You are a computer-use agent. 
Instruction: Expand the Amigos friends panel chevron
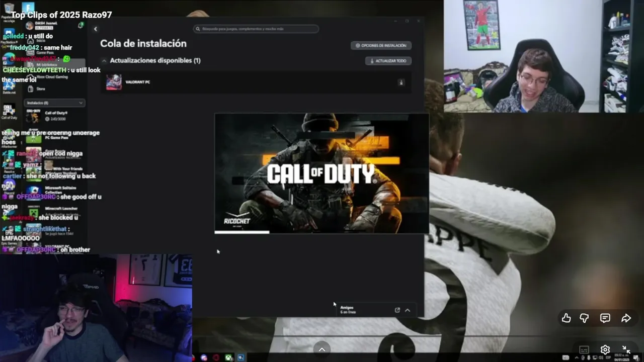coord(408,310)
